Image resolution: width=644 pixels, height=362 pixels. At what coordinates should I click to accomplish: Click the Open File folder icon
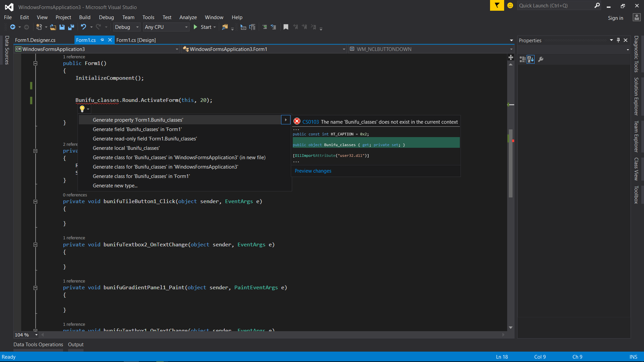point(53,27)
